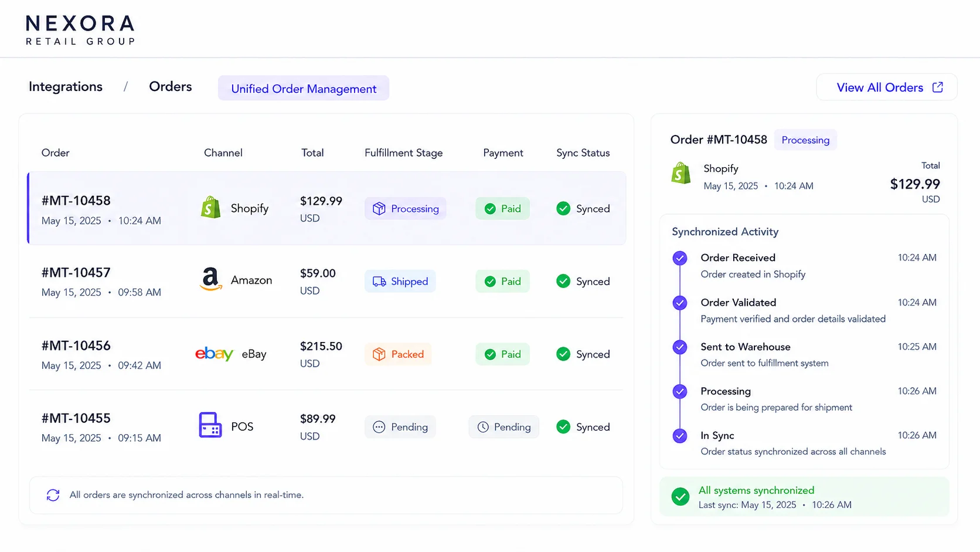The image size is (980, 552).
Task: Click the $59.00 total
Action: coord(318,273)
